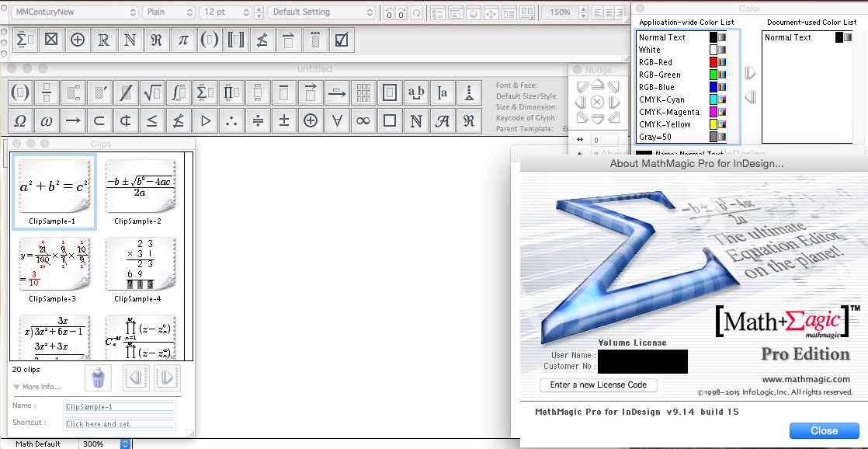
Task: Go to previous clips page
Action: point(136,378)
